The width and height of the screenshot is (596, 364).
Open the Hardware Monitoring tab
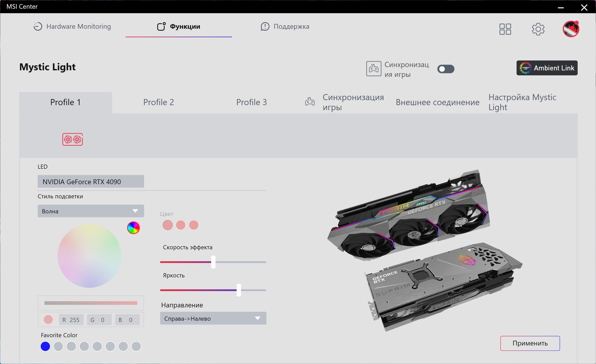coord(72,26)
